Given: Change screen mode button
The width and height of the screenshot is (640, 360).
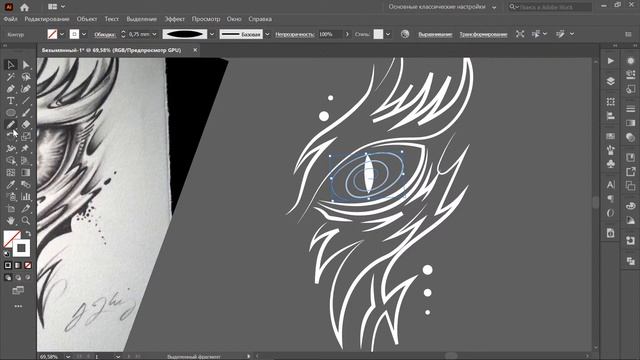Looking at the screenshot, I should (x=18, y=290).
